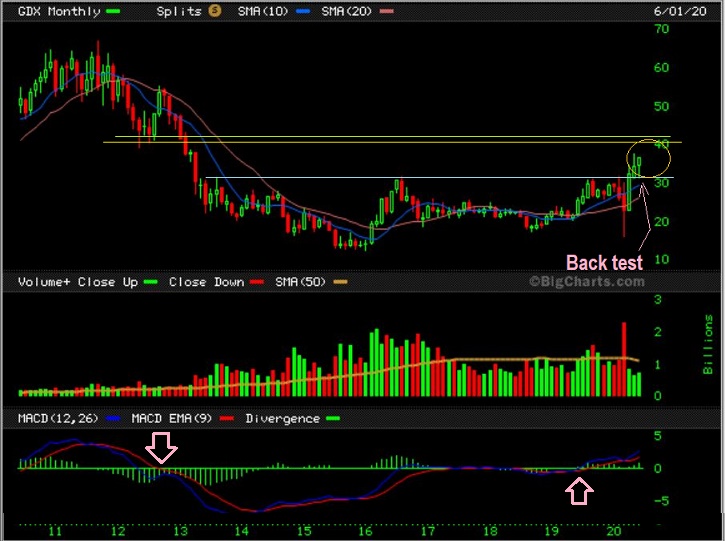Click the yellow circle annotation on price

click(x=648, y=160)
